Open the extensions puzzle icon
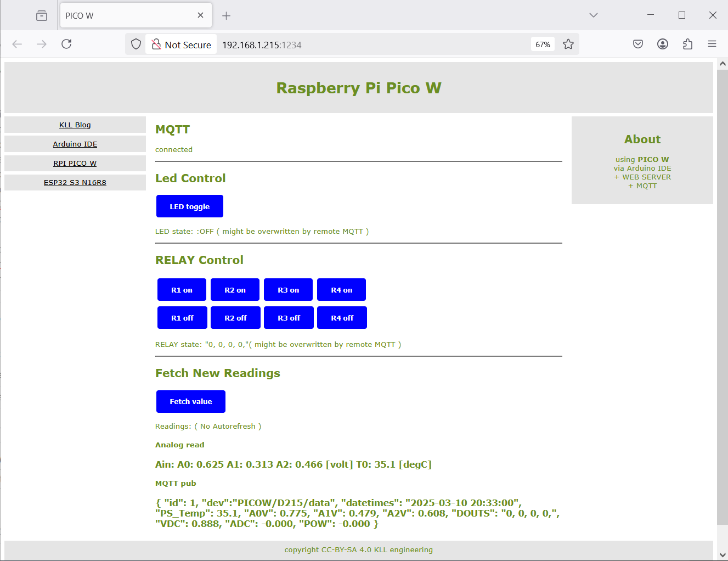Screen dimensions: 728x561 pyautogui.click(x=687, y=44)
